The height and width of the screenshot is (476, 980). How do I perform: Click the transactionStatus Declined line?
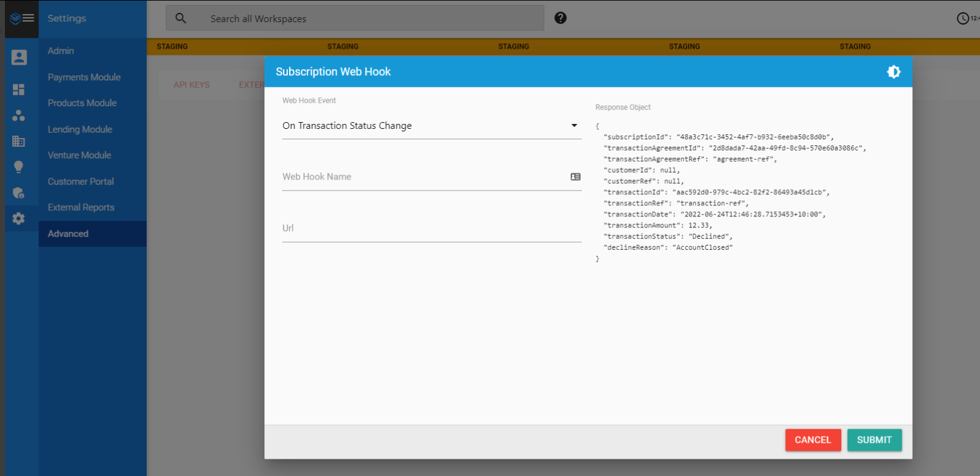pos(668,237)
